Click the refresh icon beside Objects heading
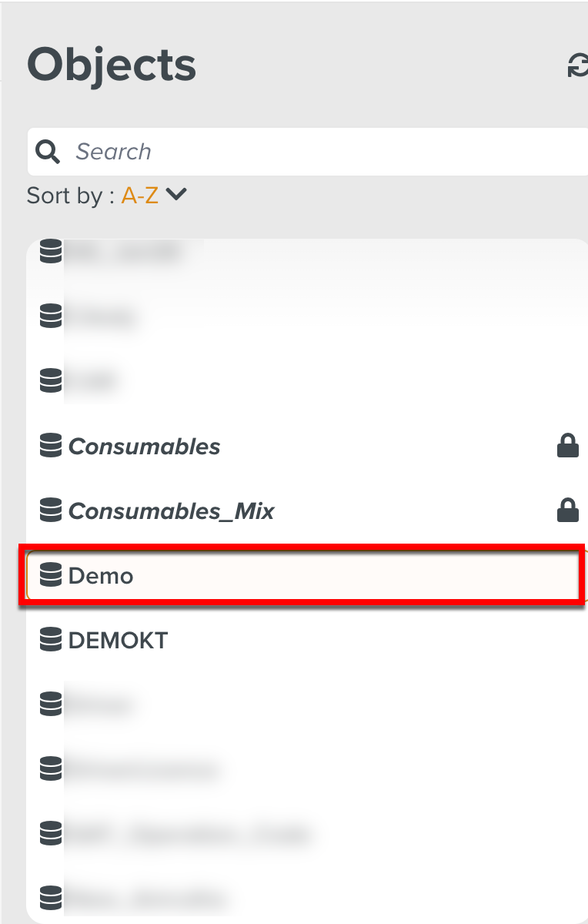This screenshot has height=924, width=588. click(577, 66)
